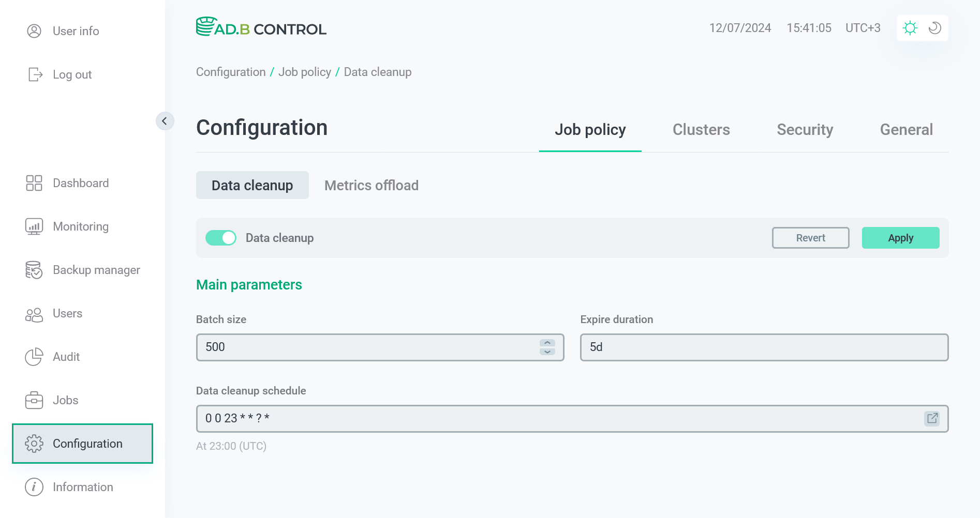980x518 pixels.
Task: Click Job policy in the breadcrumb
Action: 304,72
